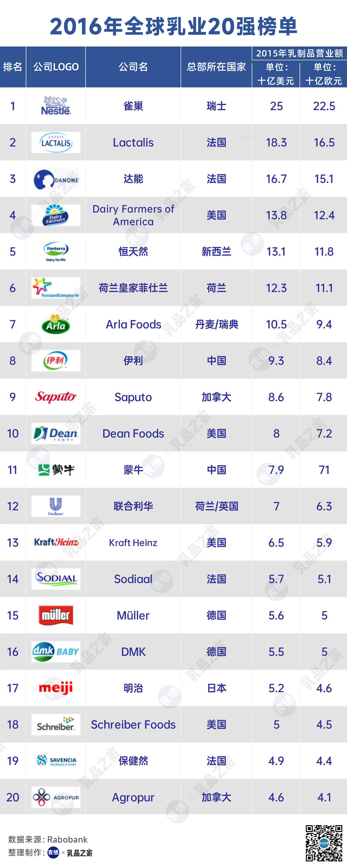This screenshot has width=347, height=868.
Task: Select Schreiber Foods company name
Action: pyautogui.click(x=133, y=724)
